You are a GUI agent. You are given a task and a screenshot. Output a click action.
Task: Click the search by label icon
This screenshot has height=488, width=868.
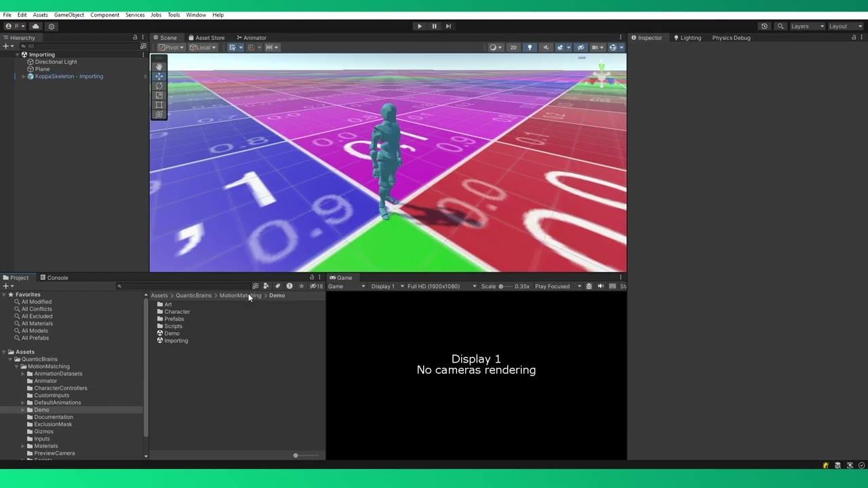coord(277,286)
